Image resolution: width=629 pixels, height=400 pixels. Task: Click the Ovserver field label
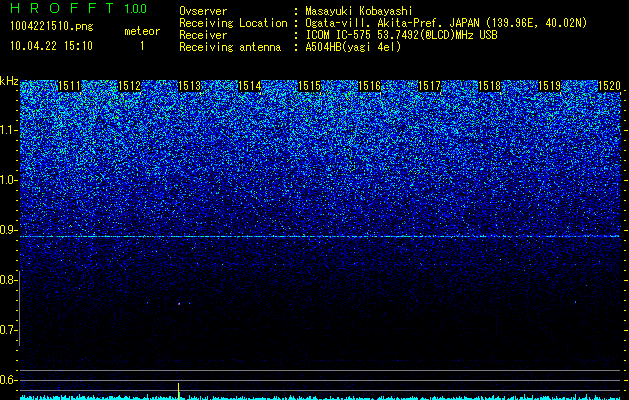point(203,11)
